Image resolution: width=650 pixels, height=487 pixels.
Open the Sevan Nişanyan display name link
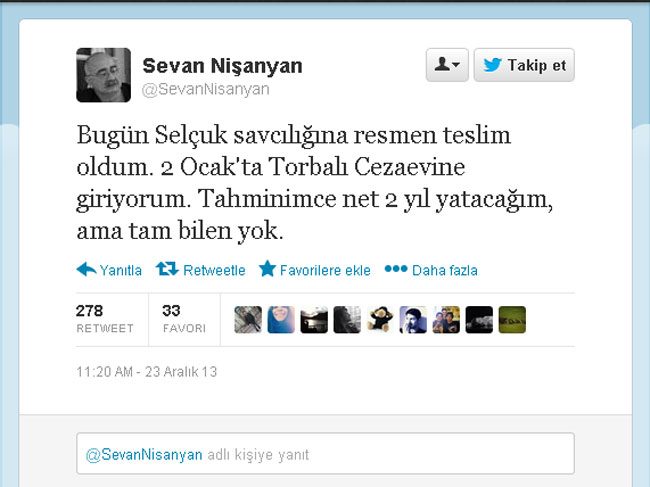[222, 65]
